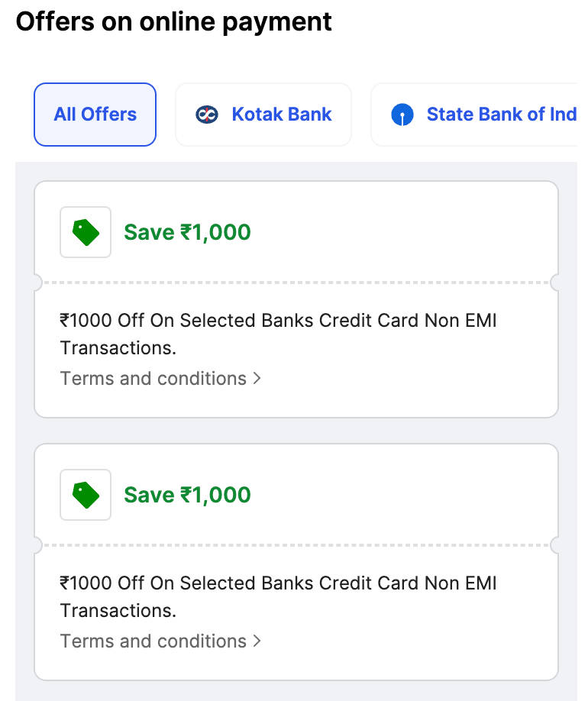Click the green tag icon in bottom offer
The width and height of the screenshot is (588, 701).
click(x=86, y=495)
